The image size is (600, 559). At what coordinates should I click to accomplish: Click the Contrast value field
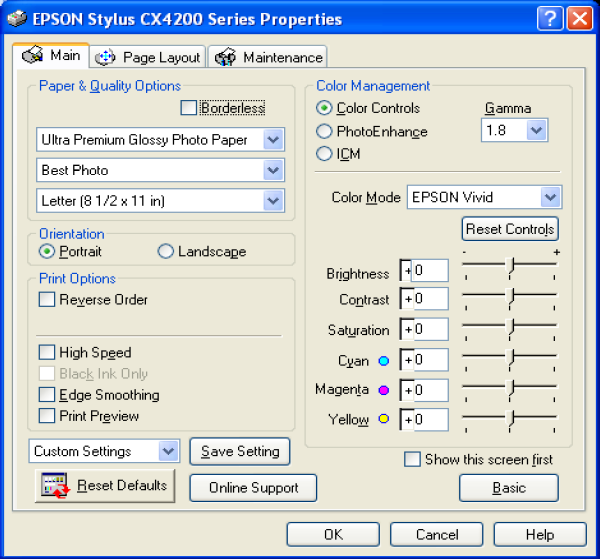click(x=424, y=298)
